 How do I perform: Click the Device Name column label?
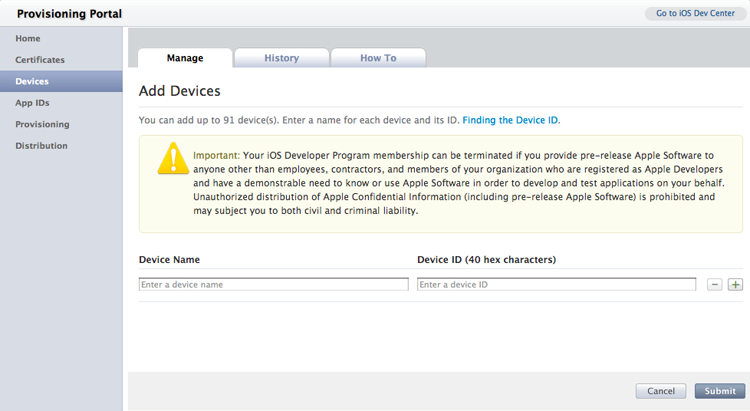coord(169,260)
